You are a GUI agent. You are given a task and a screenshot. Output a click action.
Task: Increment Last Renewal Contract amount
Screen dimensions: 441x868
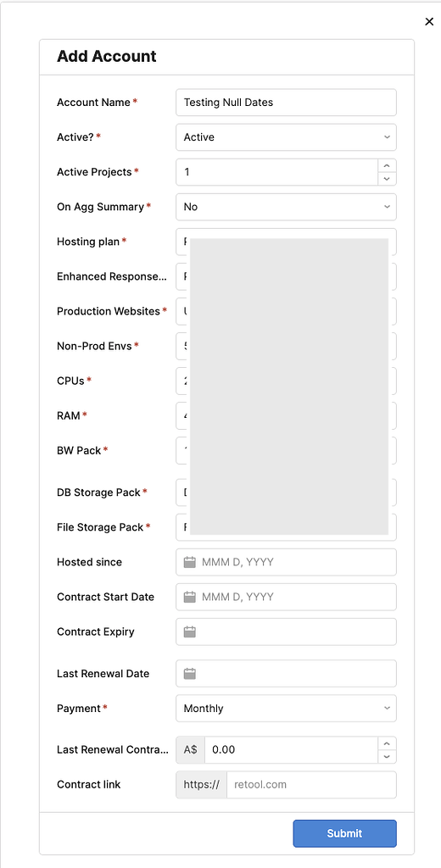[x=387, y=743]
